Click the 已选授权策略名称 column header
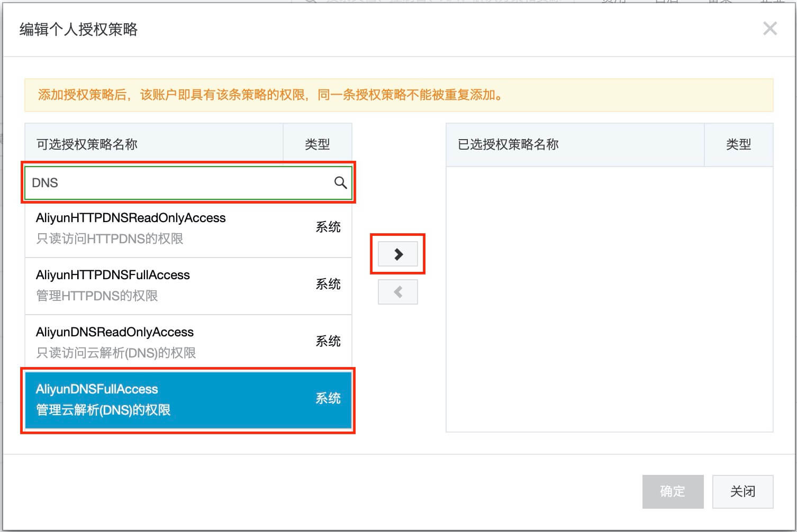The width and height of the screenshot is (797, 532). point(575,144)
